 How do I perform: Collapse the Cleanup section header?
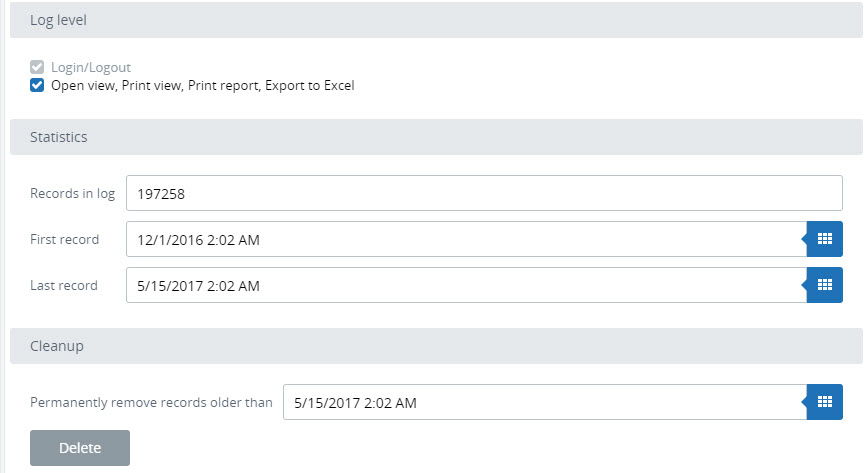(x=436, y=346)
